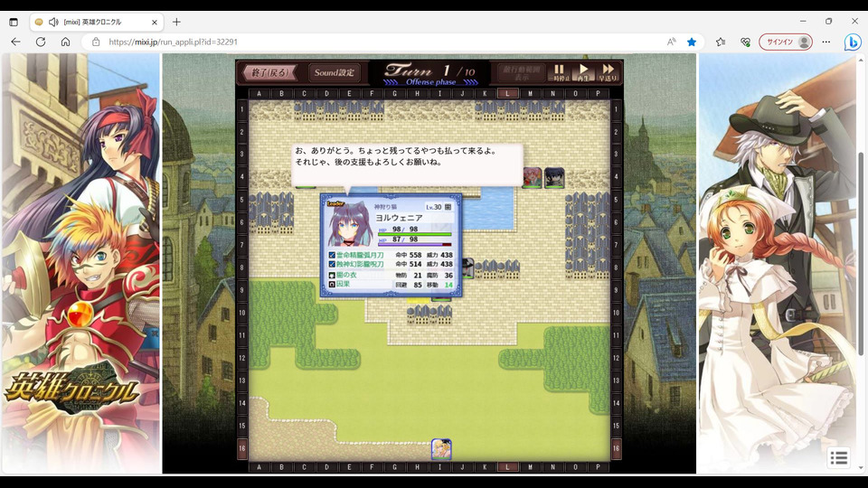This screenshot has height=488, width=868.
Task: Click the 回避 85 evasion stat
Action: click(x=409, y=285)
